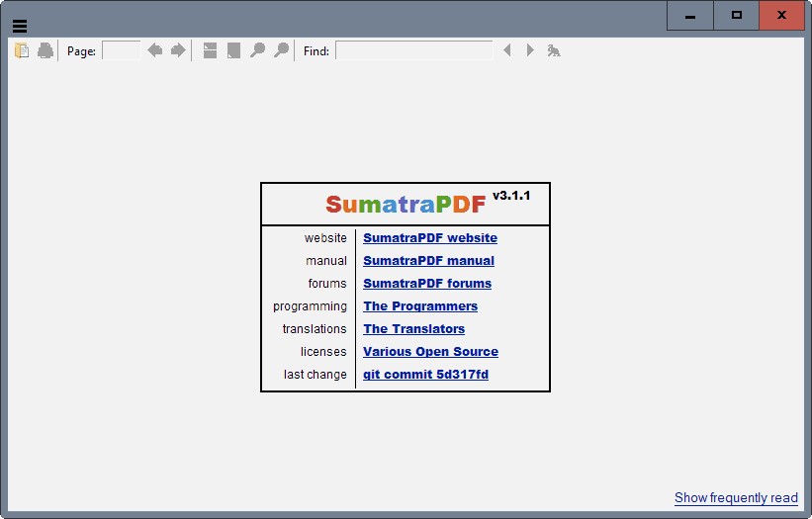Click the colorful SumatraPDF logo text

click(x=406, y=205)
